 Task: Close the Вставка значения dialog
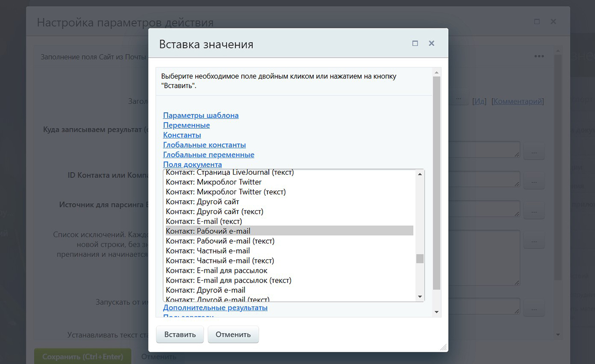pos(431,43)
